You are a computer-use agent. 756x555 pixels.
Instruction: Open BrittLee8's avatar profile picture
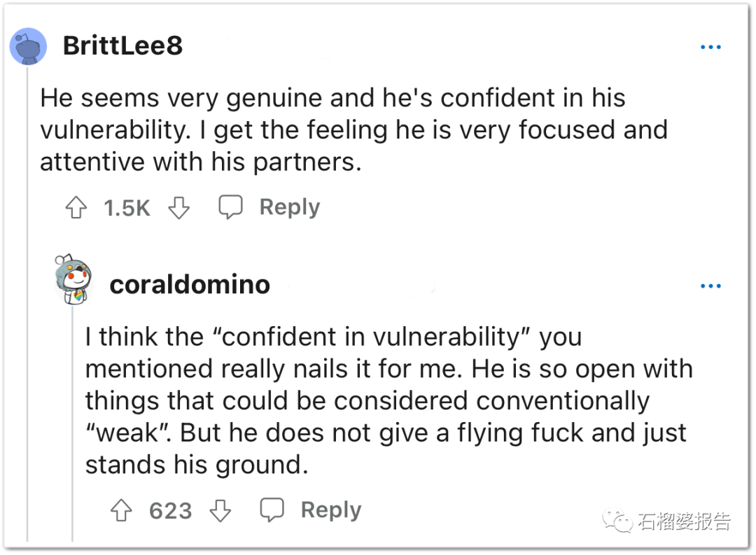[29, 46]
